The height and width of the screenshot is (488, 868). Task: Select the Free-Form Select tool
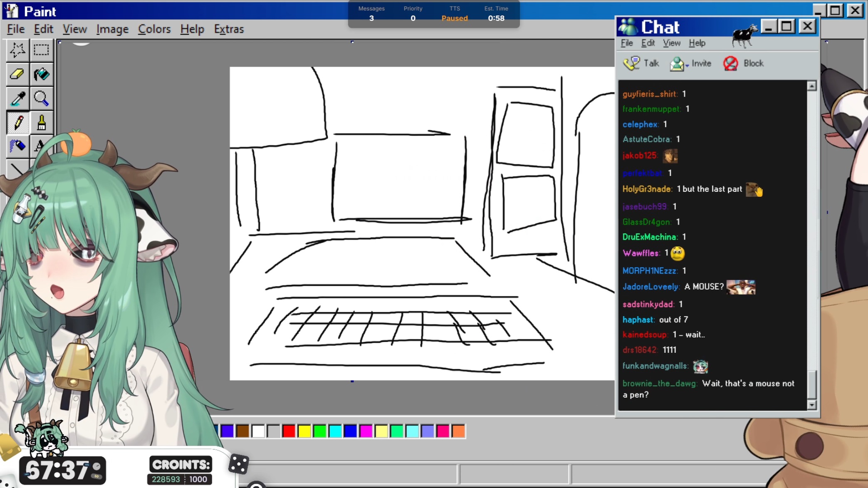[17, 50]
